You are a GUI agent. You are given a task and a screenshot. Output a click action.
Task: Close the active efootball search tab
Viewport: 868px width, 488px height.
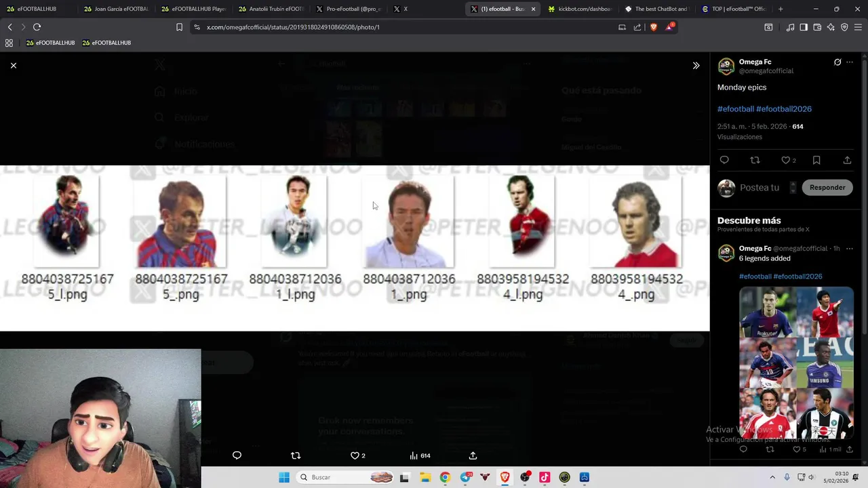click(533, 9)
